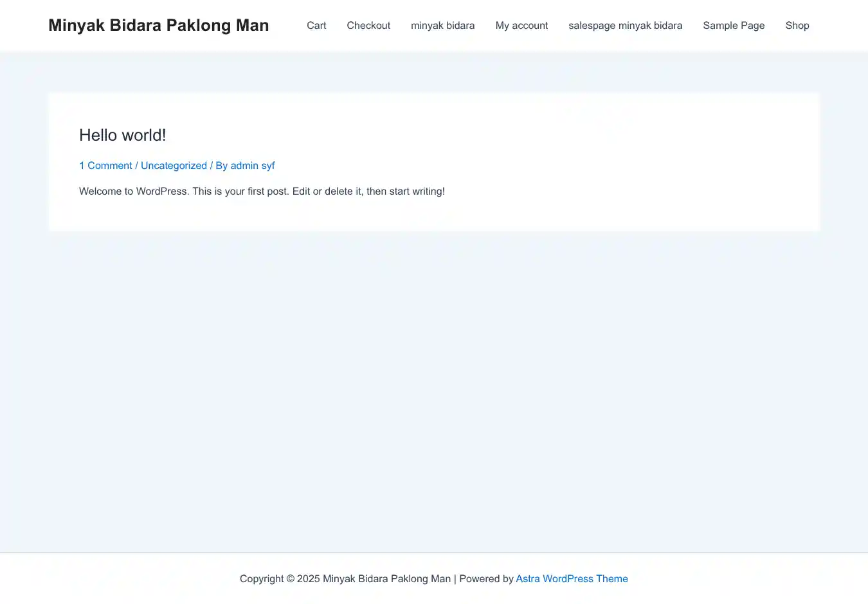The width and height of the screenshot is (868, 604).
Task: Click the 'Powered by' footer text
Action: tap(486, 579)
